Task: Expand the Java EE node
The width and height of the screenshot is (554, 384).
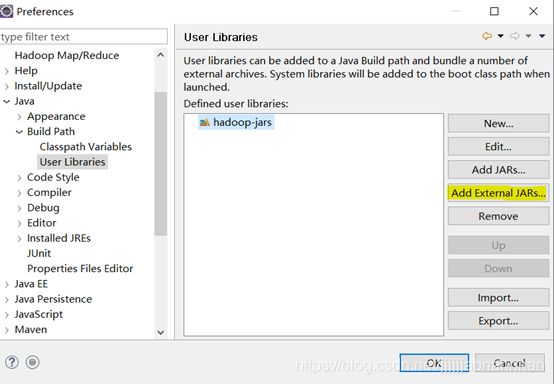Action: click(x=7, y=284)
